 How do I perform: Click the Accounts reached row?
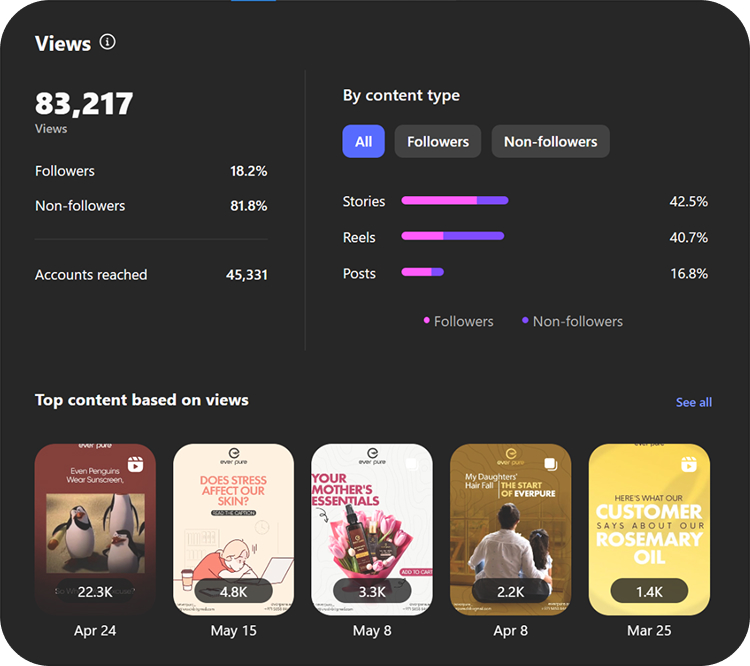coord(151,275)
